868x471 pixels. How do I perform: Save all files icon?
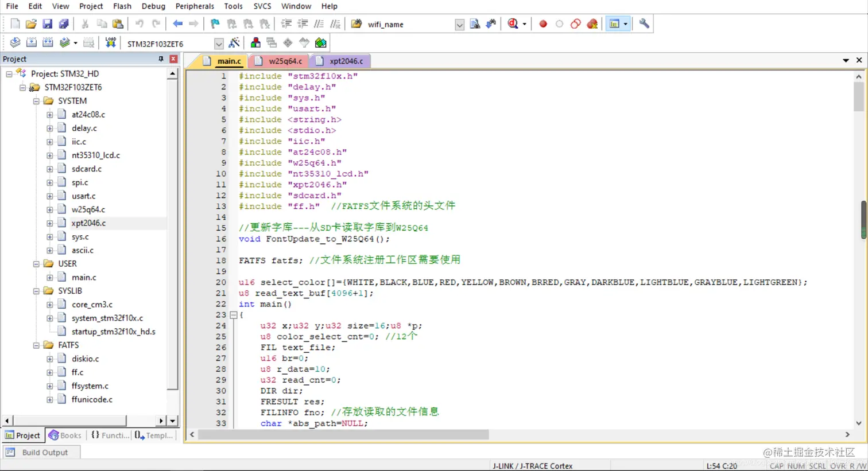pos(64,24)
